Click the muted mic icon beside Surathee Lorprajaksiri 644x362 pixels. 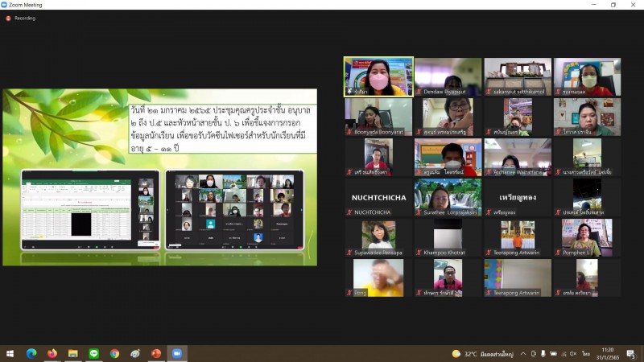(419, 212)
